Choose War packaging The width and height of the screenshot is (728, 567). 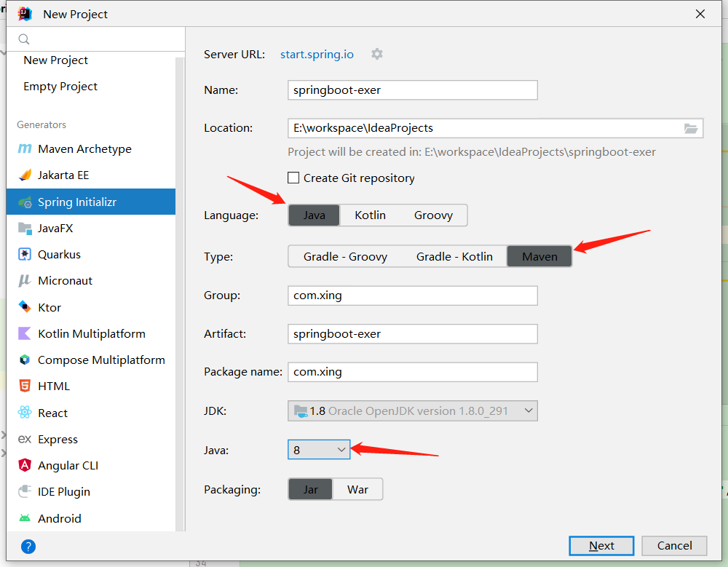click(357, 489)
